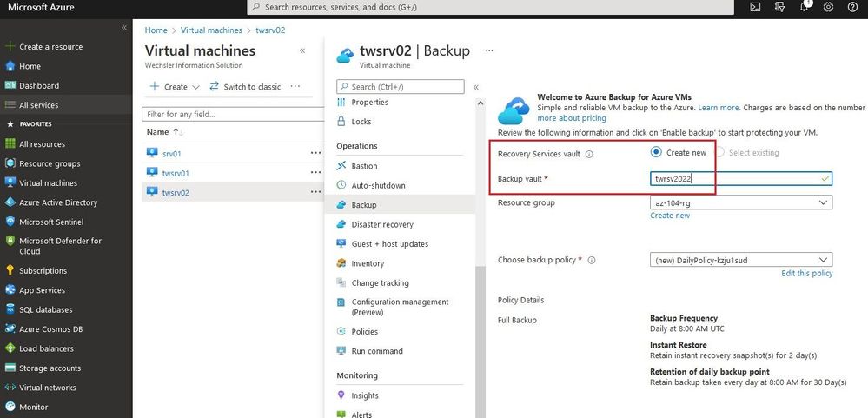Select srv01 virtual machine
The height and width of the screenshot is (418, 868).
coord(172,154)
